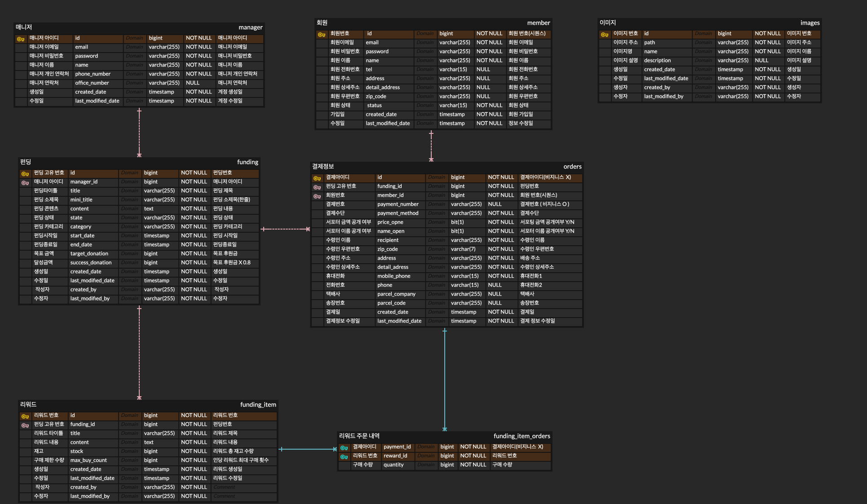Click varchar(7) type of orders zip_code
Screen dimensions: 867x504
click(463, 249)
